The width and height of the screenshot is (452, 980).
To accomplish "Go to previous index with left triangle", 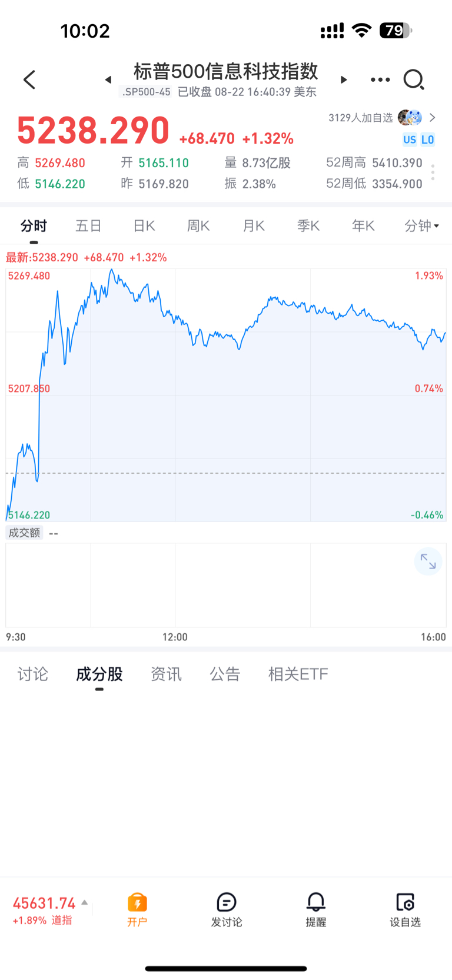I will coord(108,79).
